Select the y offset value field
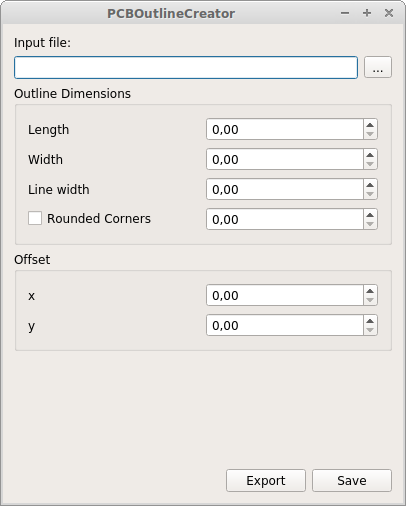406x506 pixels. pyautogui.click(x=285, y=325)
